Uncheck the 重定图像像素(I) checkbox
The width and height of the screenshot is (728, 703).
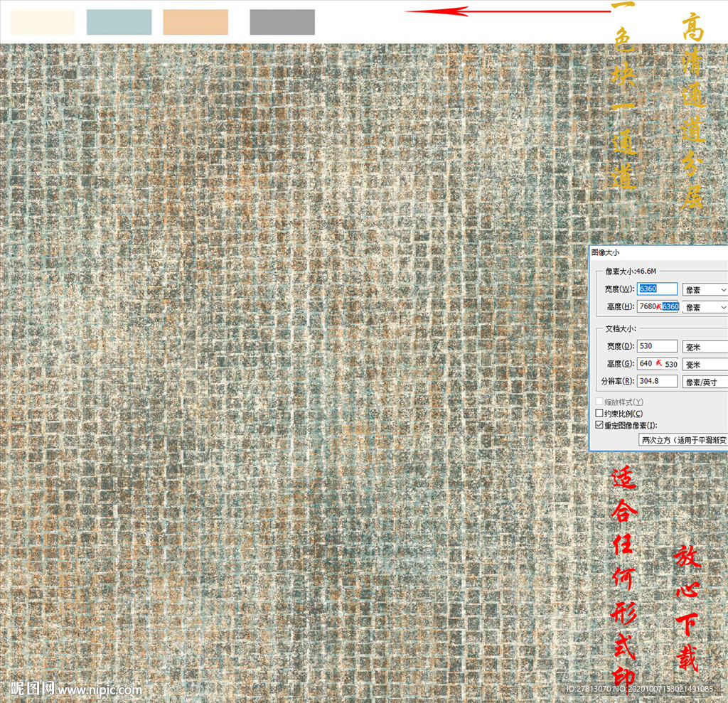[599, 425]
